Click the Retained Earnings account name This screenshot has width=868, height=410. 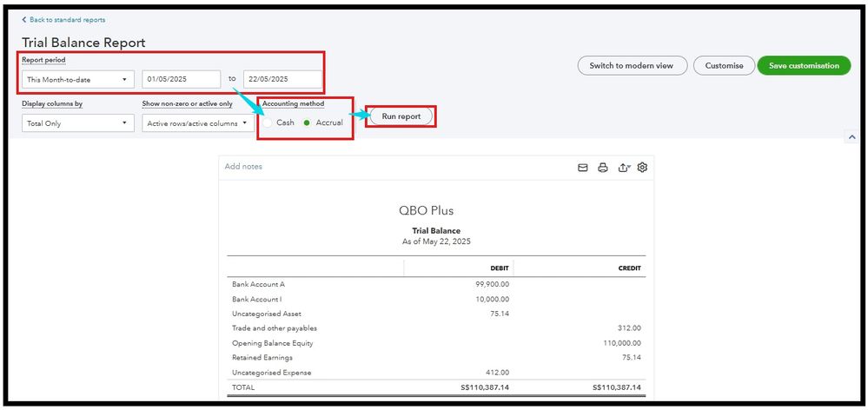[262, 357]
